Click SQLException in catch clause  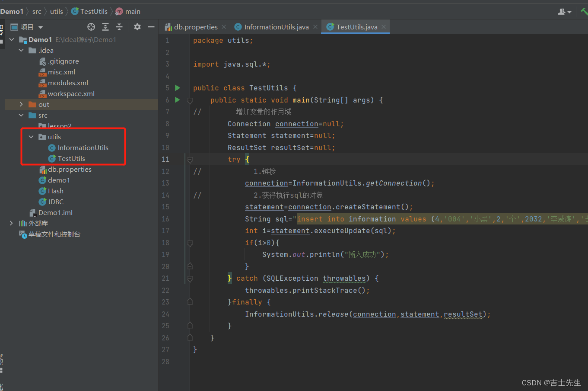[292, 279]
